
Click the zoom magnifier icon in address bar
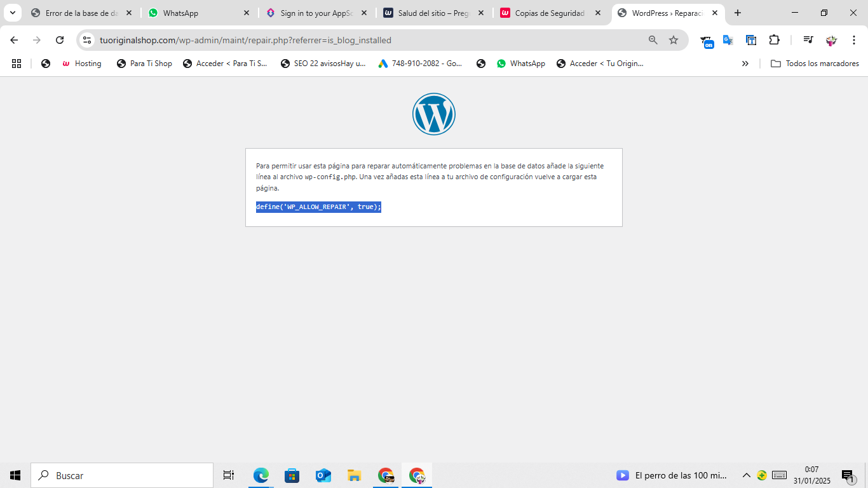[x=653, y=40]
